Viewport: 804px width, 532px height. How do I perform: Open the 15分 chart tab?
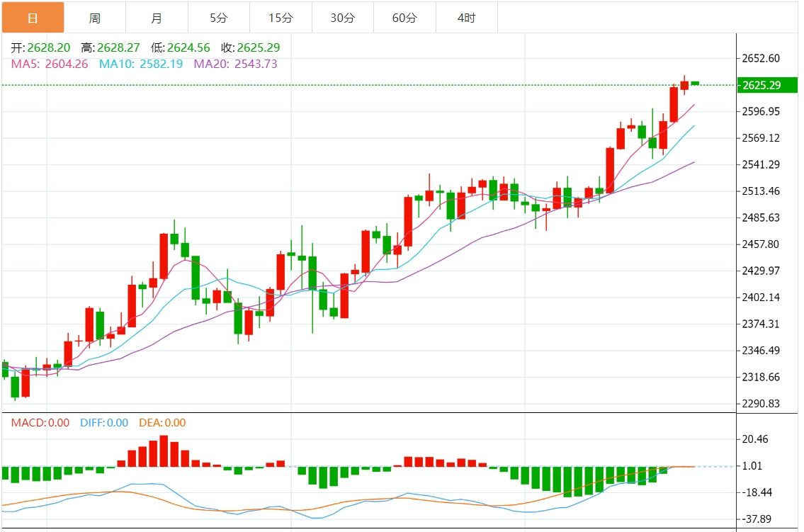pyautogui.click(x=281, y=18)
